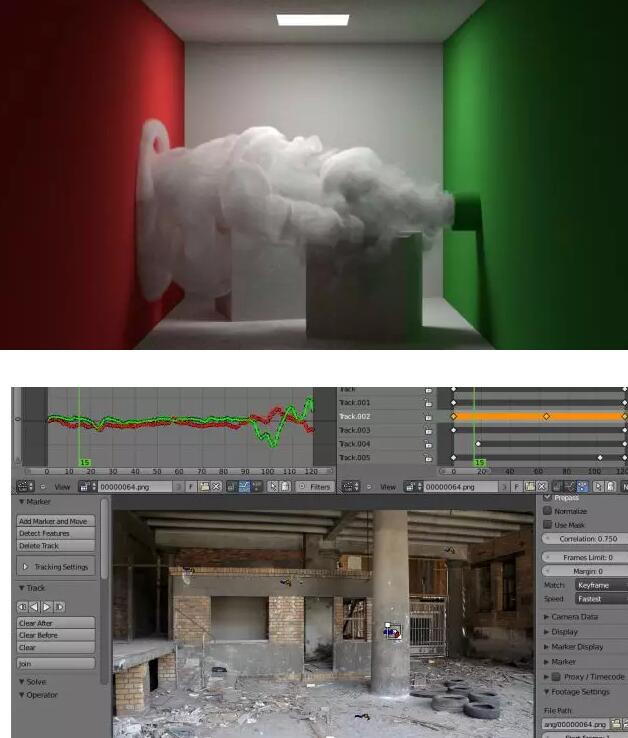628x738 pixels.
Task: Switch to clip view icon in dopesheet header
Action: 557,487
